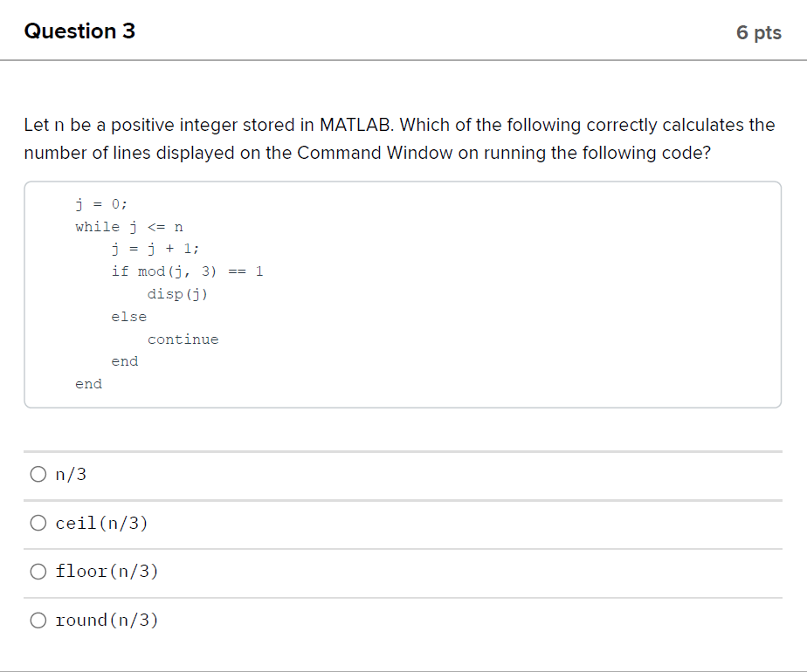Click inside the code snippet box
This screenshot has height=672, width=807.
pyautogui.click(x=402, y=292)
